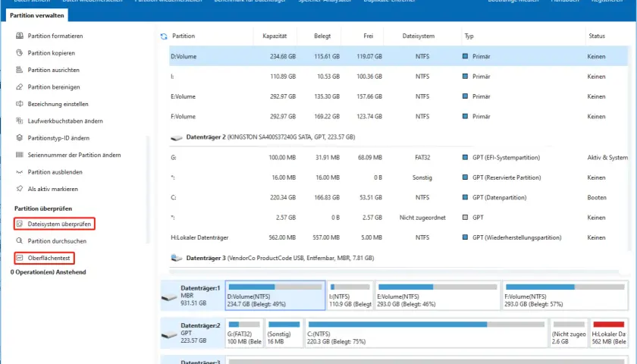Click the Partition durchsuchen magnifier icon

pyautogui.click(x=20, y=241)
